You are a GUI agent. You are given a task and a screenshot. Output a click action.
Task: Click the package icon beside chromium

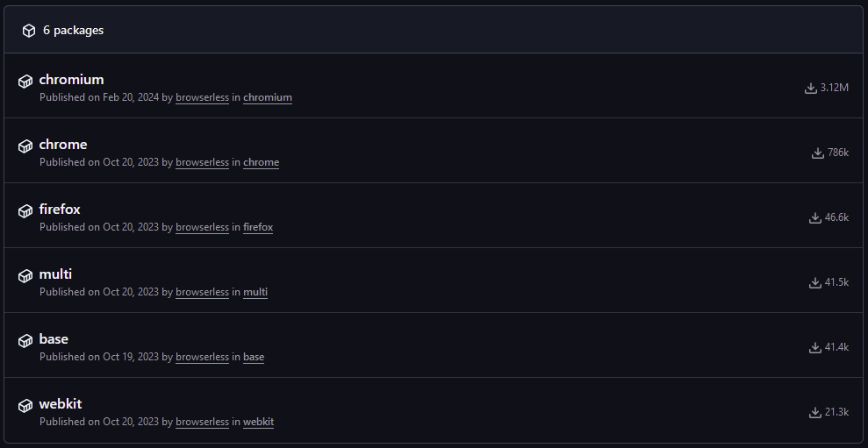pos(25,82)
